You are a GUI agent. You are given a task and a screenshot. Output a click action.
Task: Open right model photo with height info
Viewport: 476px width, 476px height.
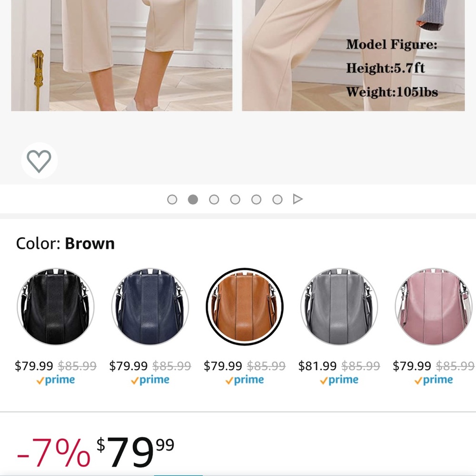[353, 55]
